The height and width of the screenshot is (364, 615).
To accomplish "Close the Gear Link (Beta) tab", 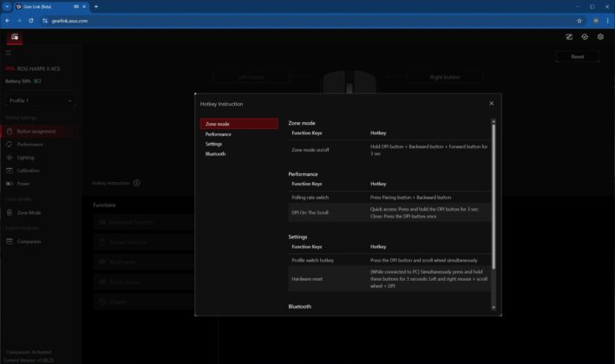I will coord(84,7).
